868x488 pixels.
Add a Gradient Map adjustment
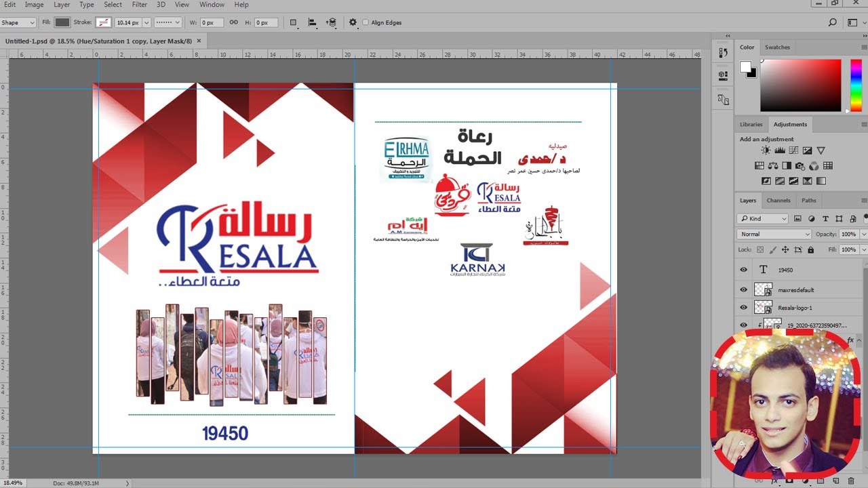tap(821, 181)
